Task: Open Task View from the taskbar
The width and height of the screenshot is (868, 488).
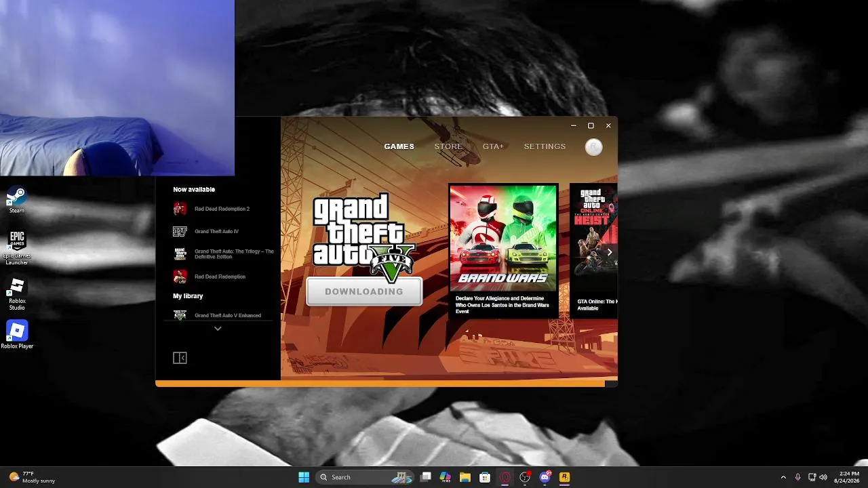Action: coord(426,477)
